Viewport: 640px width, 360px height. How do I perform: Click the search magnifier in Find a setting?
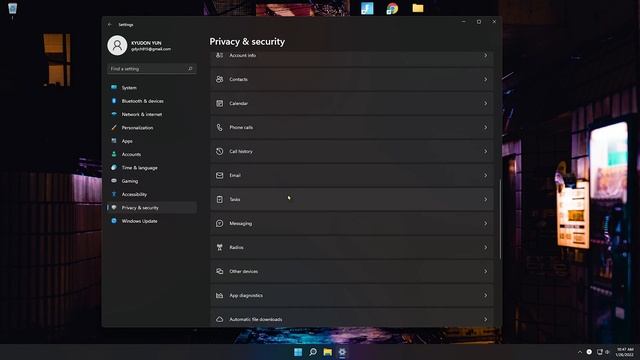(190, 69)
